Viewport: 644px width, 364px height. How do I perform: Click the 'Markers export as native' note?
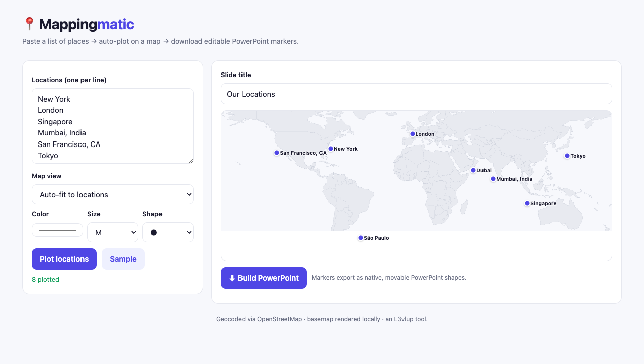coord(389,278)
